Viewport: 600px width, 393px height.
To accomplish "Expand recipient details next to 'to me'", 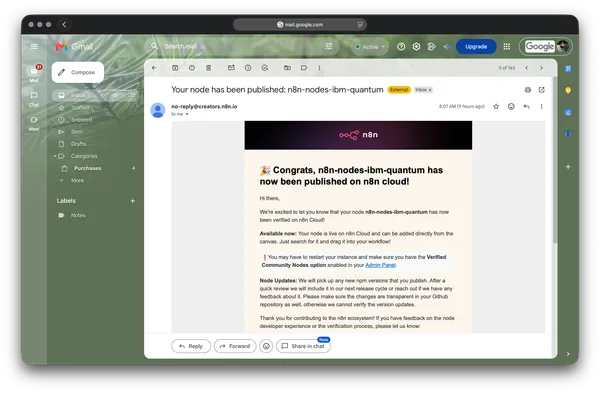I will point(187,114).
